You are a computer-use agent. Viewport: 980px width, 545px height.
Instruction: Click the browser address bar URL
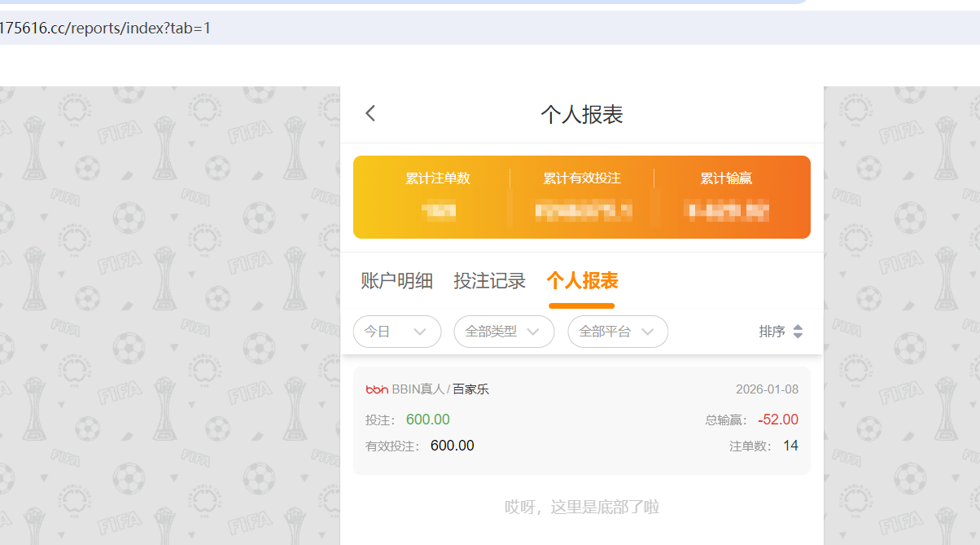106,28
